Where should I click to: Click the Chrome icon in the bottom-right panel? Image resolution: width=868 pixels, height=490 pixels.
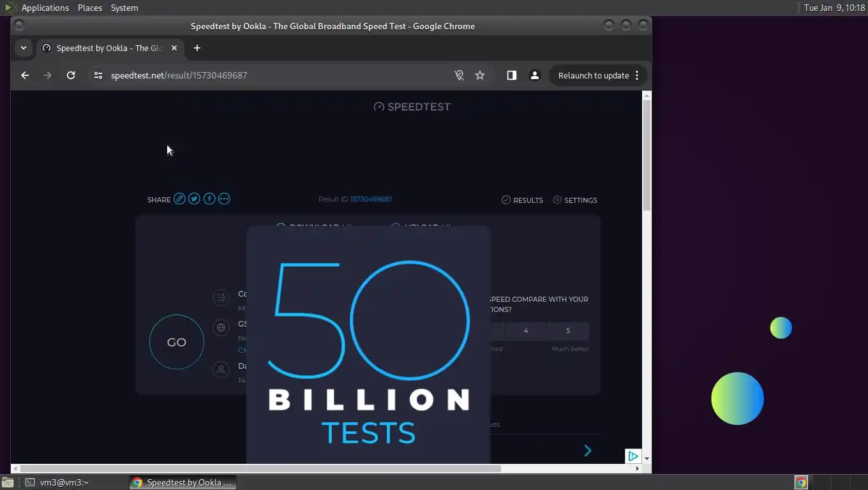click(801, 482)
